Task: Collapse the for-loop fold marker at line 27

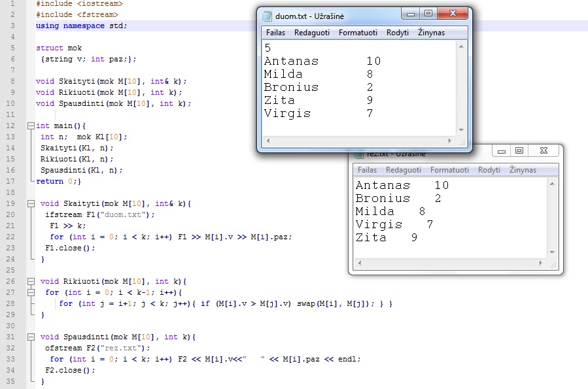Action: point(31,293)
